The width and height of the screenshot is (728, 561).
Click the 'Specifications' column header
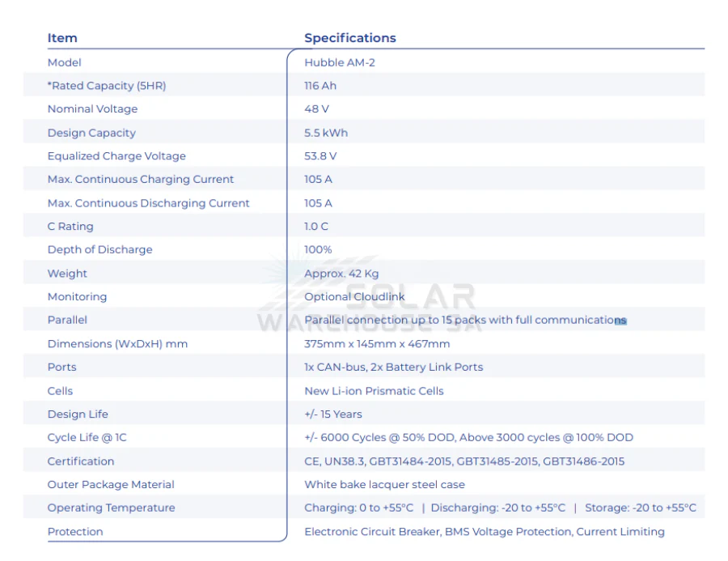click(x=350, y=38)
